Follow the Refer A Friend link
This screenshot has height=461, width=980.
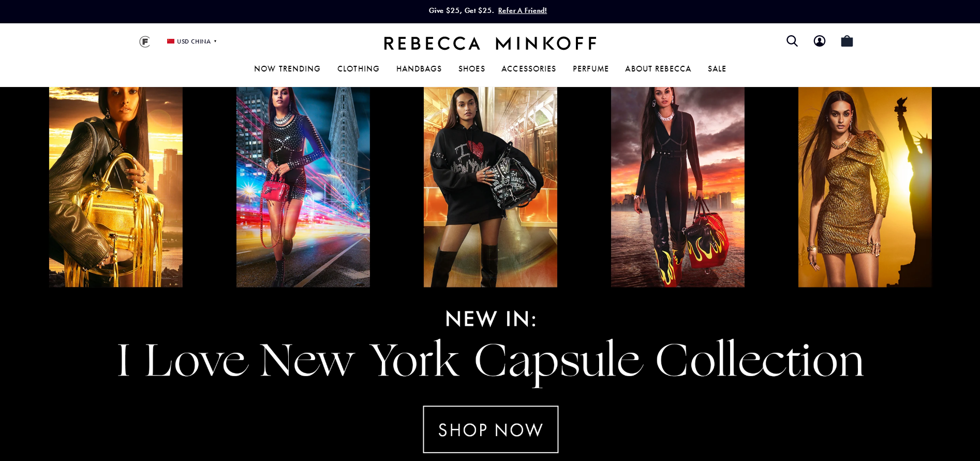[x=523, y=10]
